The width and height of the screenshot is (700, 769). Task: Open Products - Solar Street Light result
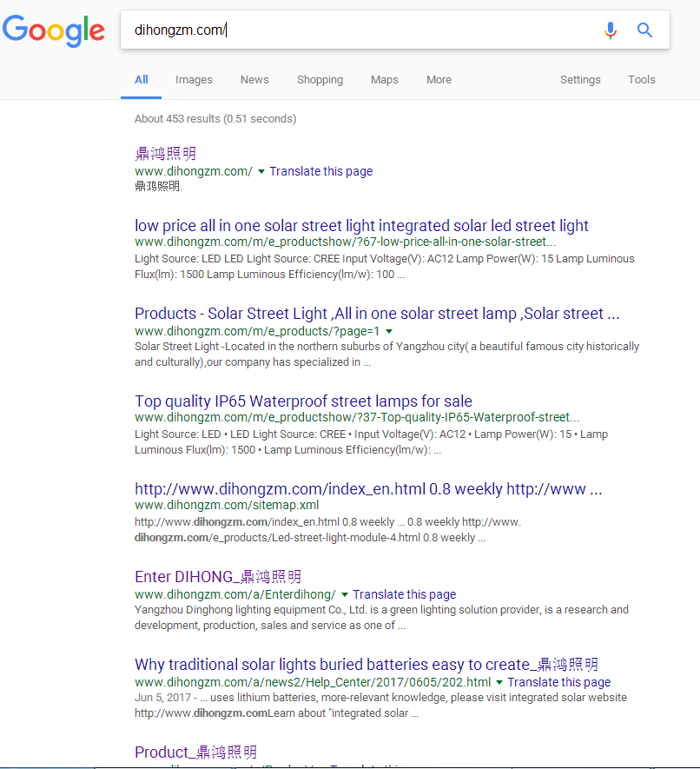click(377, 314)
